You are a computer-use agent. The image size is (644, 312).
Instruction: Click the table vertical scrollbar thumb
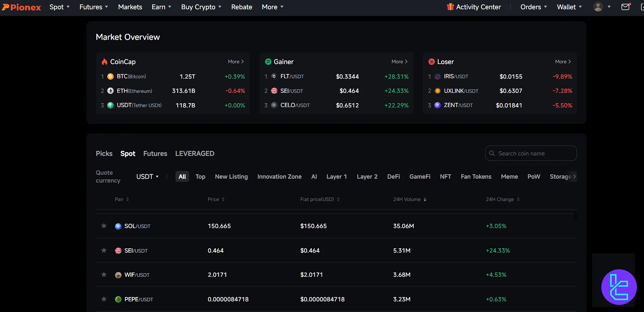pyautogui.click(x=575, y=216)
